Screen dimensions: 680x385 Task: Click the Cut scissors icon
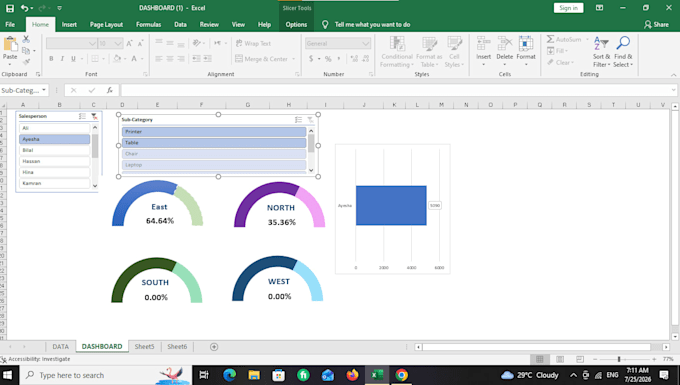26,39
